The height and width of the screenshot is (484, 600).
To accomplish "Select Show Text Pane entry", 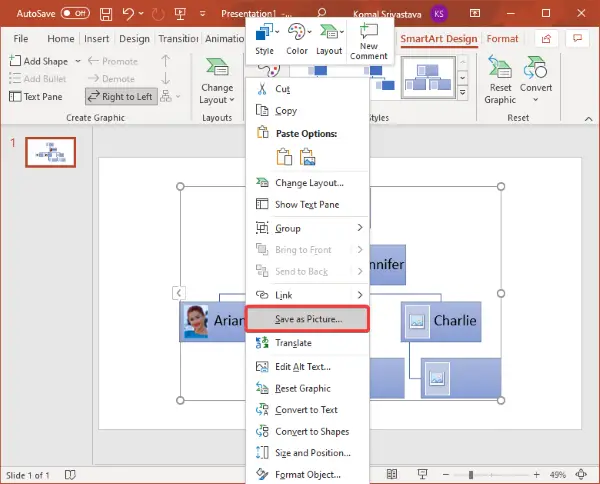I will tap(307, 204).
